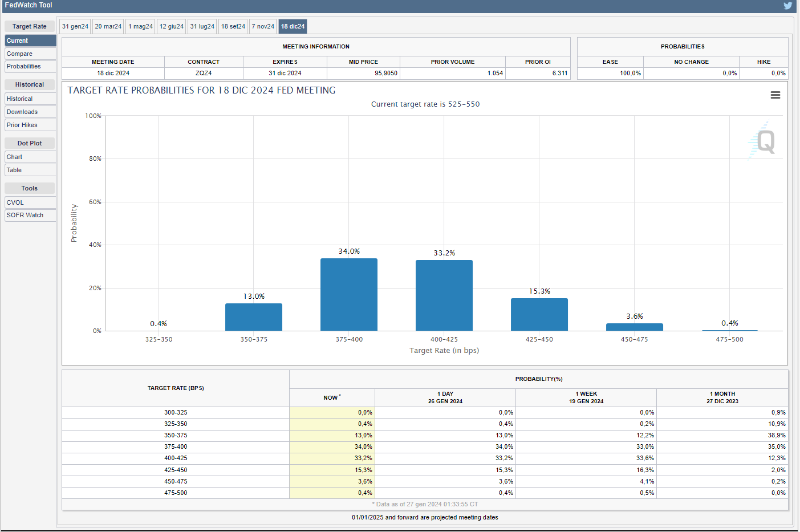Click 1 WEEK value 33,6% in 400-425 row
This screenshot has height=532, width=800.
point(586,458)
